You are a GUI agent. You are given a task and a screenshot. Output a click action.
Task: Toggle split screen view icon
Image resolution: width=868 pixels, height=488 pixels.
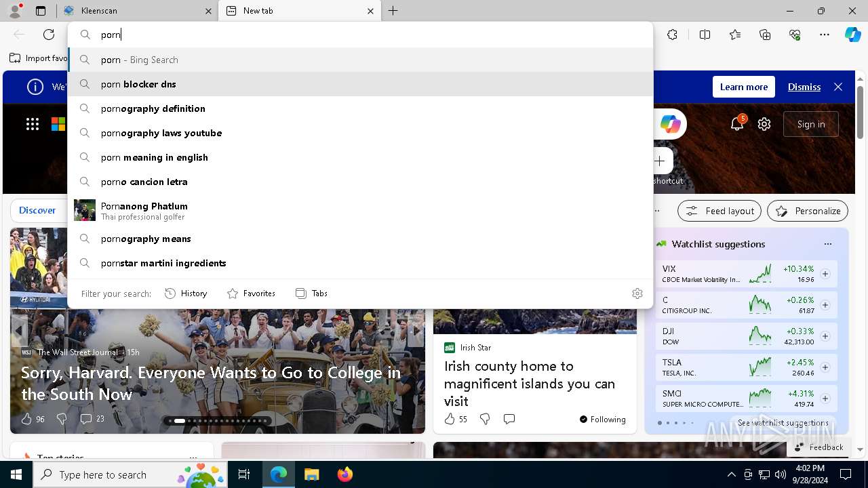point(705,35)
